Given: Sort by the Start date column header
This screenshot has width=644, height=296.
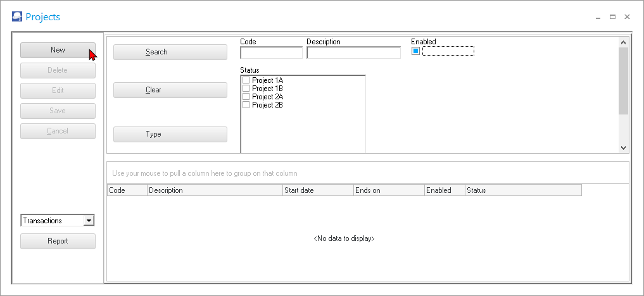Looking at the screenshot, I should (x=317, y=190).
